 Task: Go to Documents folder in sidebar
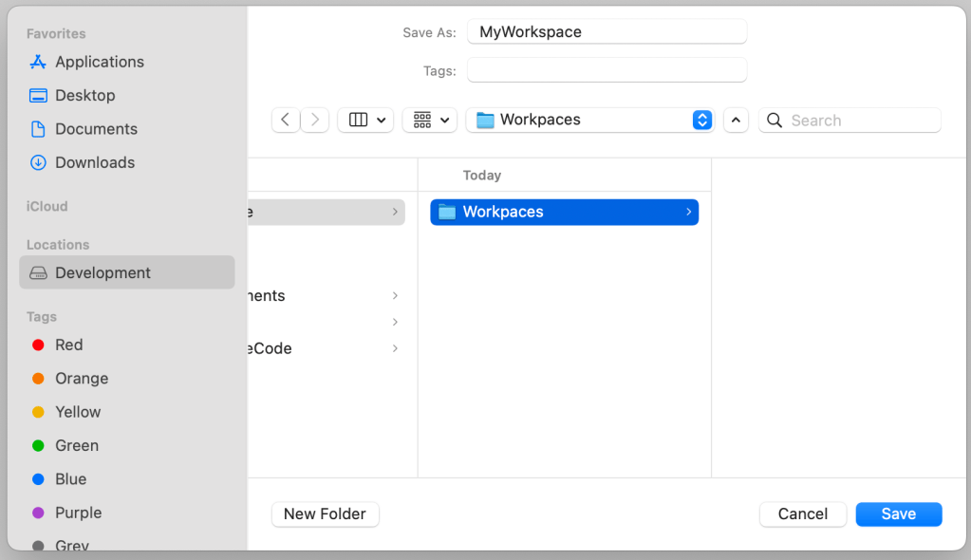[95, 129]
